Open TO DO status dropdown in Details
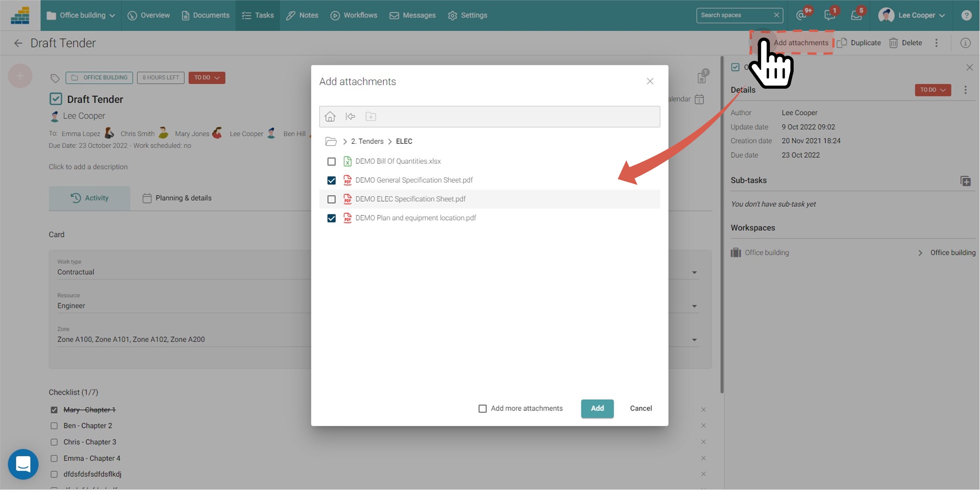Screen dimensions: 980x490 (x=933, y=90)
